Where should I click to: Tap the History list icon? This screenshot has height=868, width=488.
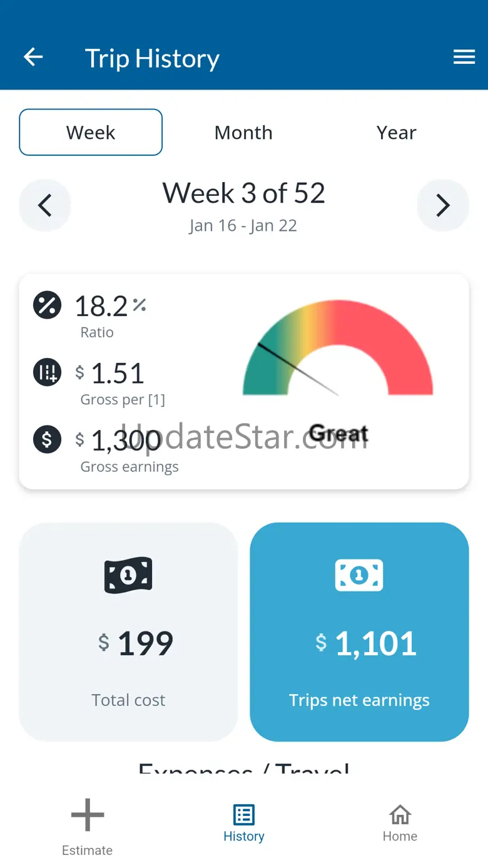(244, 815)
